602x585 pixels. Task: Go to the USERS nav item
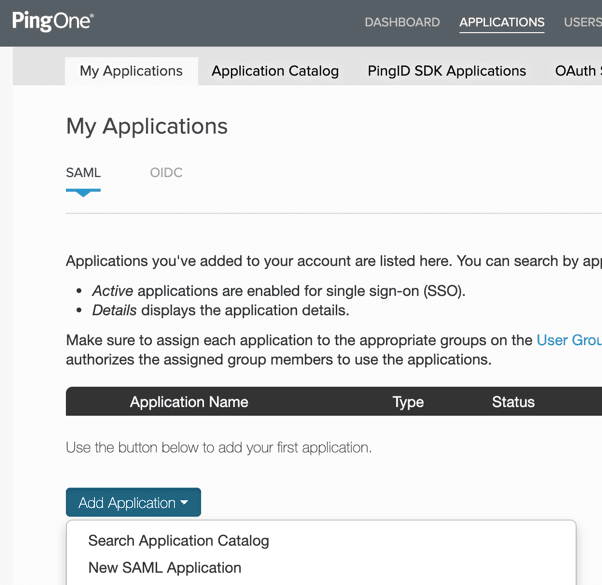pyautogui.click(x=582, y=22)
